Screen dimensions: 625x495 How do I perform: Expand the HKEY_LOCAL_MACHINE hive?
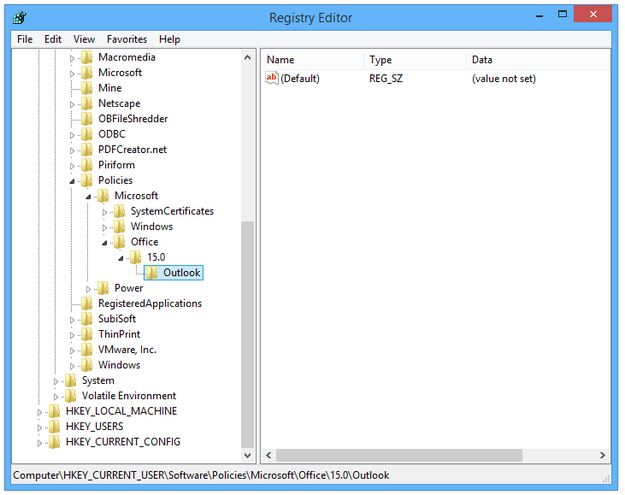[39, 412]
